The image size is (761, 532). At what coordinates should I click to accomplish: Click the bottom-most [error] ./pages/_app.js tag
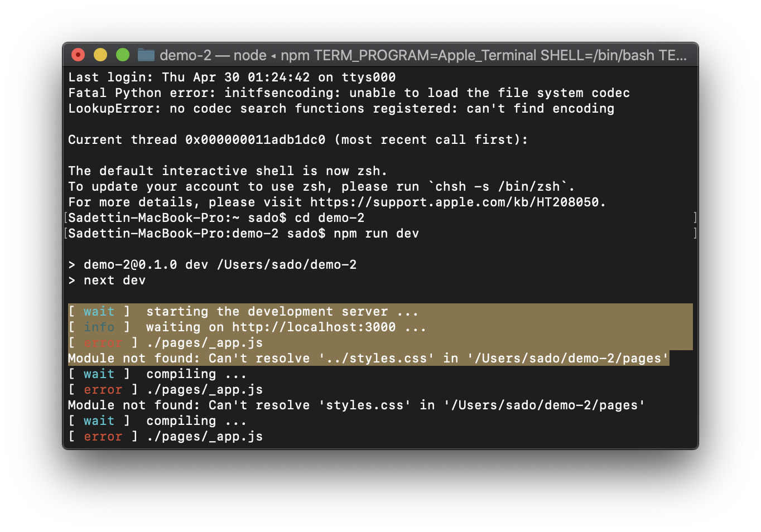(103, 436)
